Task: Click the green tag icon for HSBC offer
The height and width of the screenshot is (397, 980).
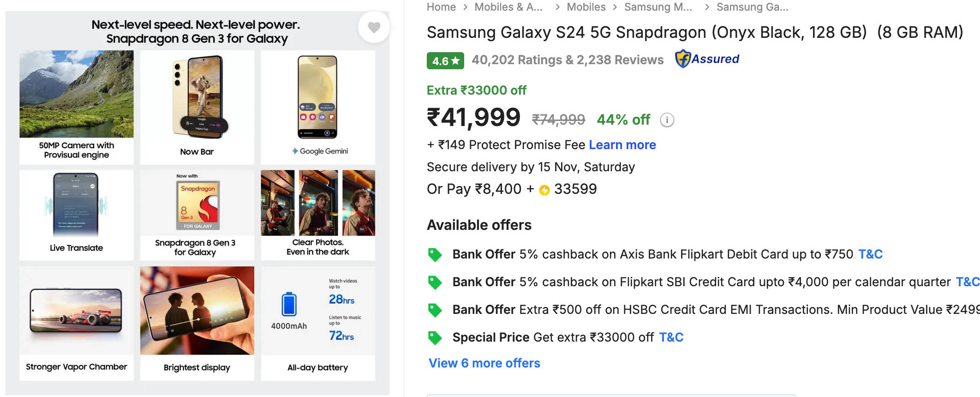Action: coord(435,310)
